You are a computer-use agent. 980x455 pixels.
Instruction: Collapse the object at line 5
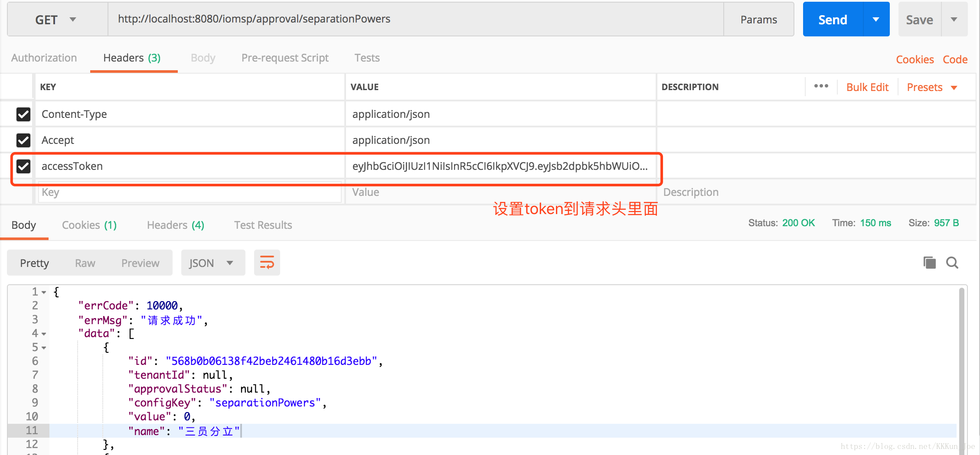44,348
